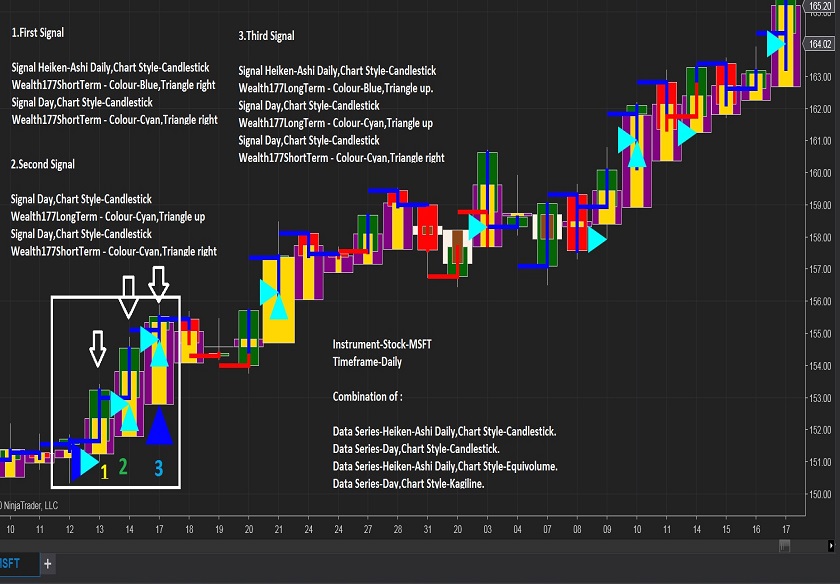Click the horizontal scrollbar thumb
Image resolution: width=840 pixels, height=584 pixels.
785,545
